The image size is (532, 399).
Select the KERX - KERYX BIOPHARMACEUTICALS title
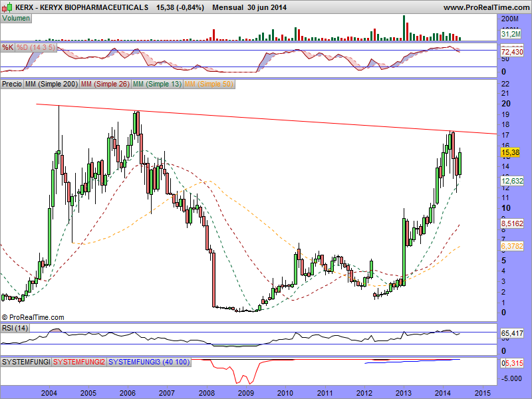82,7
